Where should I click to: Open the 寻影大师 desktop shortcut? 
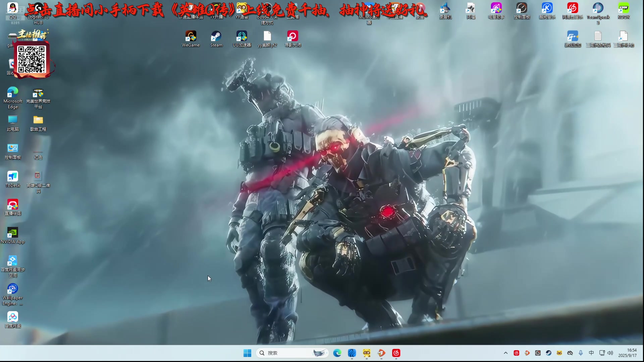pos(292,39)
